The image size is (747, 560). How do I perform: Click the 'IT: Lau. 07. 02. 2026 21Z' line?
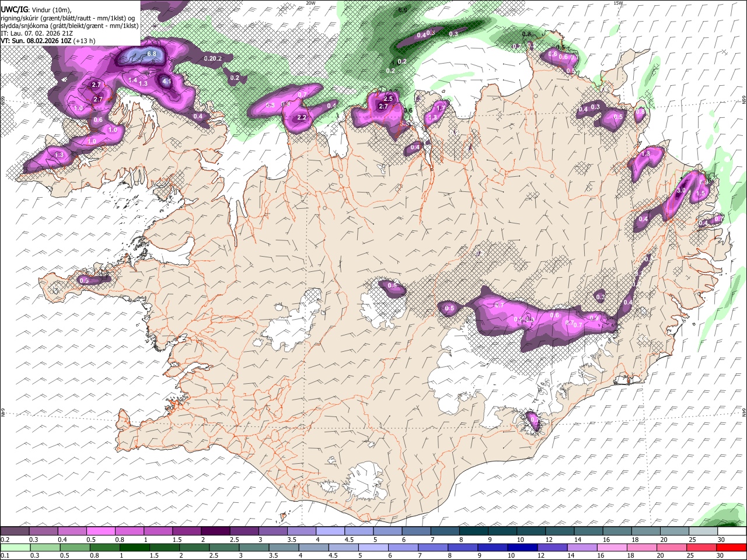[x=36, y=33]
